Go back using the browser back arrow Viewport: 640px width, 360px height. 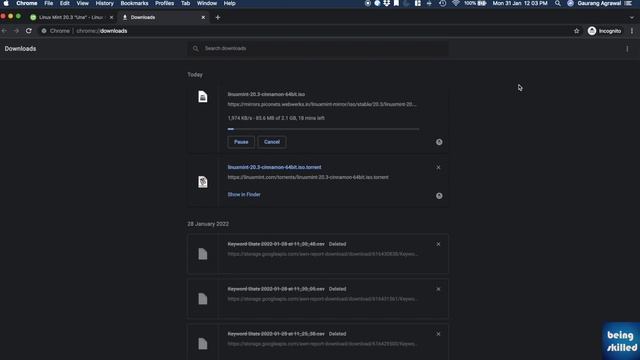[4, 31]
